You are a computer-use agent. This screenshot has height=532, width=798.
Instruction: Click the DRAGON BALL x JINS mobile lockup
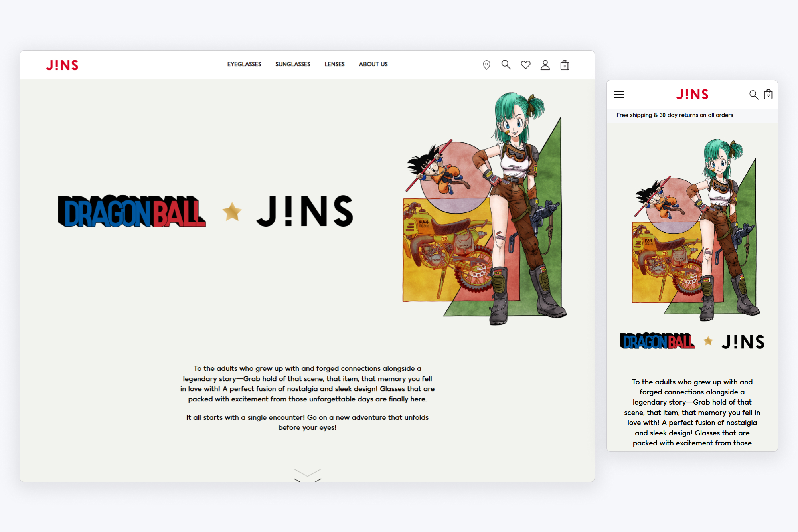pos(692,342)
